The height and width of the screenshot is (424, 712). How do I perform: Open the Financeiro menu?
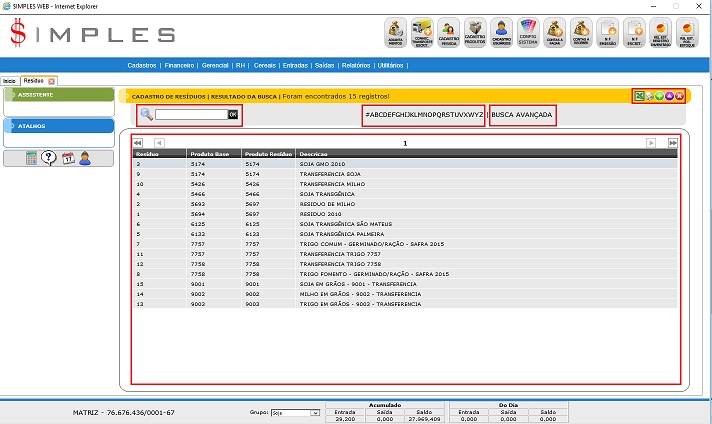click(180, 65)
